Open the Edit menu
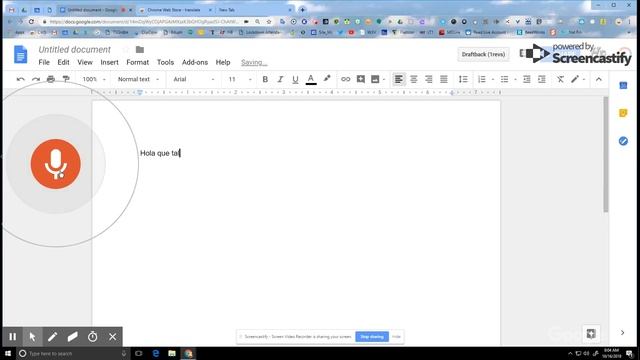 pos(63,62)
